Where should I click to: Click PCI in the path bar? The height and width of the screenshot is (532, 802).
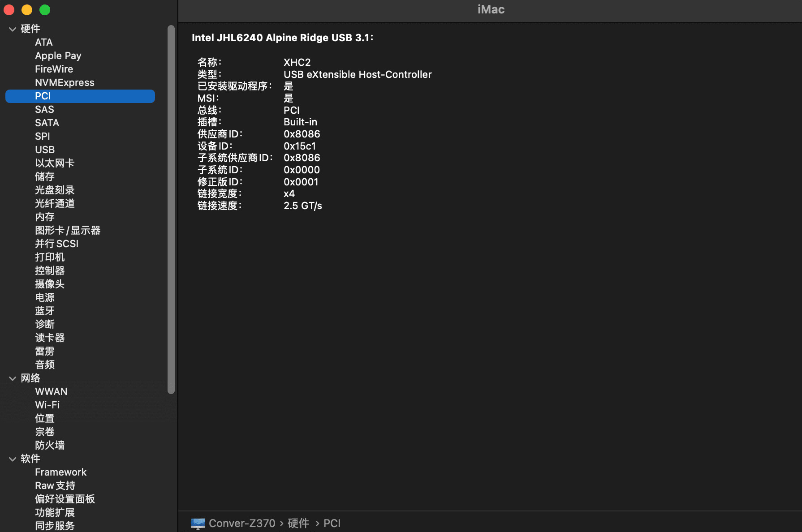[x=332, y=523]
